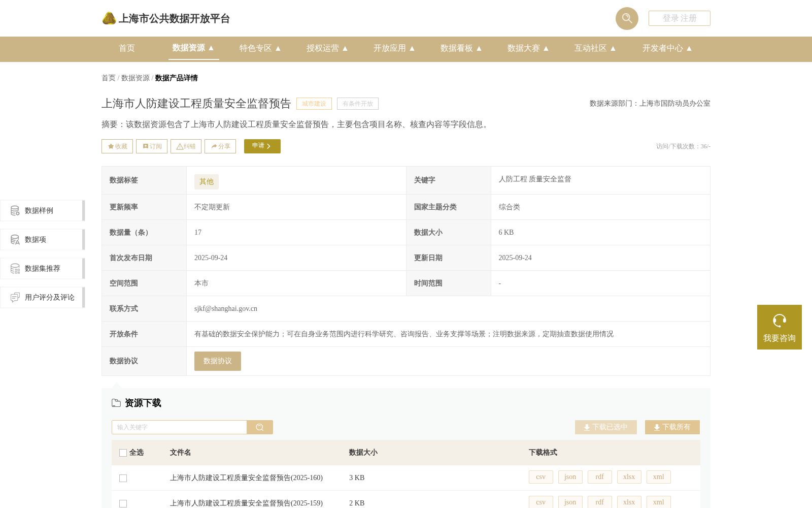Click the 我要咨询 headset widget
Image resolution: width=812 pixels, height=508 pixels.
(780, 327)
